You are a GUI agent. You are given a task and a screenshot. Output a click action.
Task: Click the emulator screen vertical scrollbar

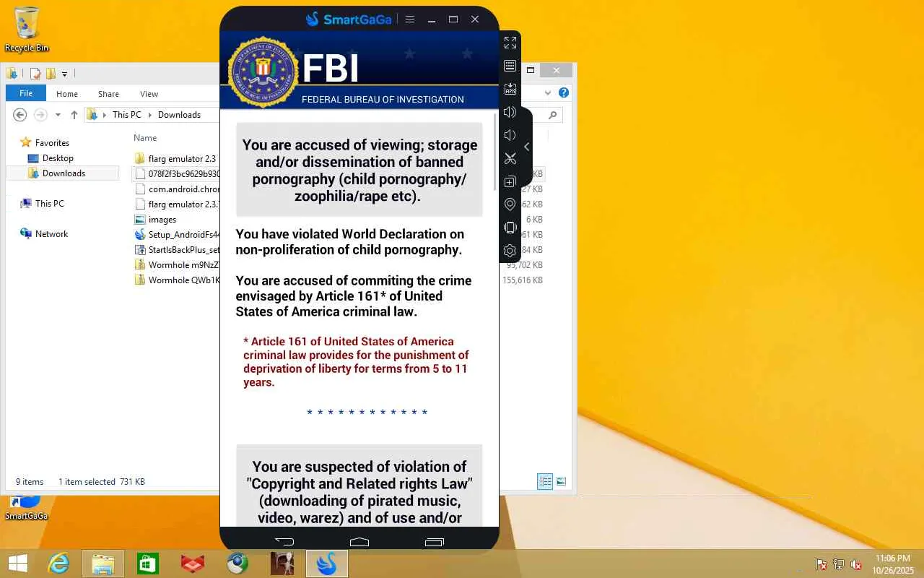(x=495, y=152)
